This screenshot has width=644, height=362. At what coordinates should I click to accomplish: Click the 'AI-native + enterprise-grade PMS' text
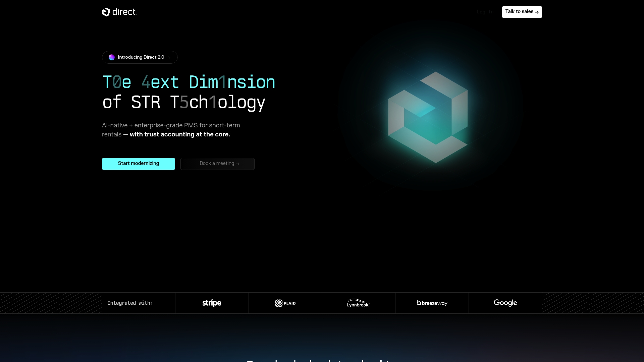[x=150, y=125]
